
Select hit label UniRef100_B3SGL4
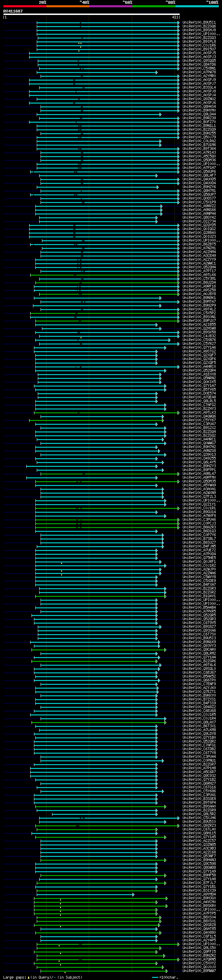click(199, 88)
